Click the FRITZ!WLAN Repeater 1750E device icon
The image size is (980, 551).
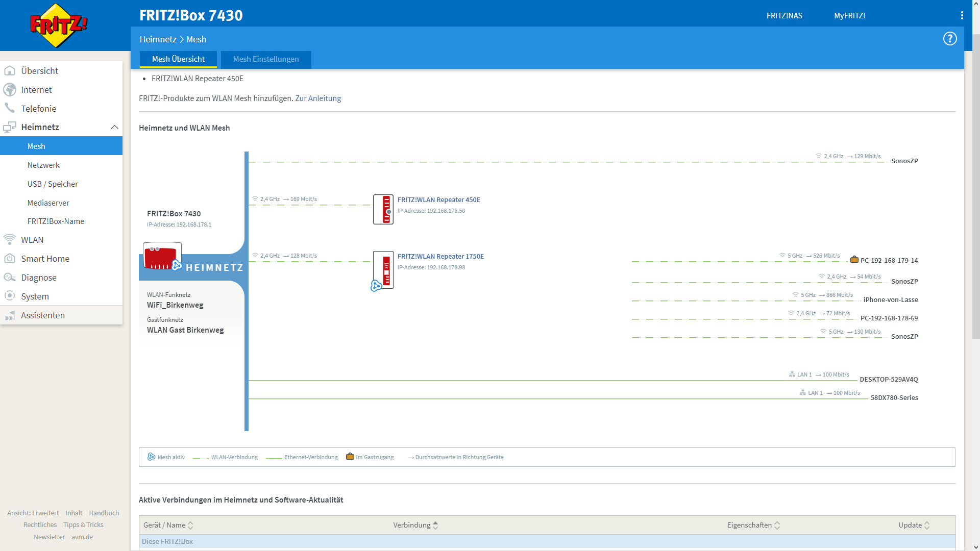click(x=384, y=269)
